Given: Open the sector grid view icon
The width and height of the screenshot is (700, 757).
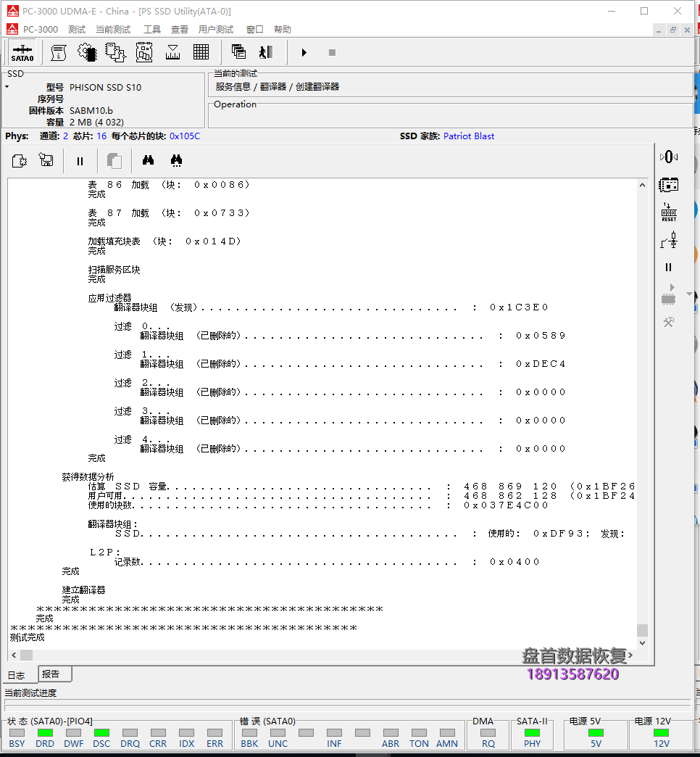Looking at the screenshot, I should (x=201, y=52).
